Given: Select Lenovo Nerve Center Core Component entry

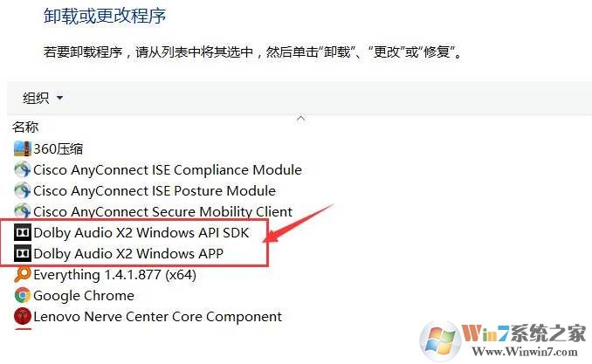Looking at the screenshot, I should click(157, 317).
